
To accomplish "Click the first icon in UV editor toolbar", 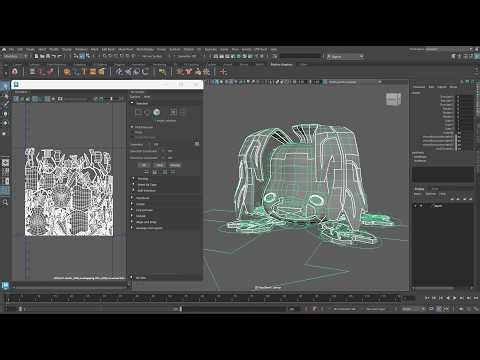I will coord(16,99).
